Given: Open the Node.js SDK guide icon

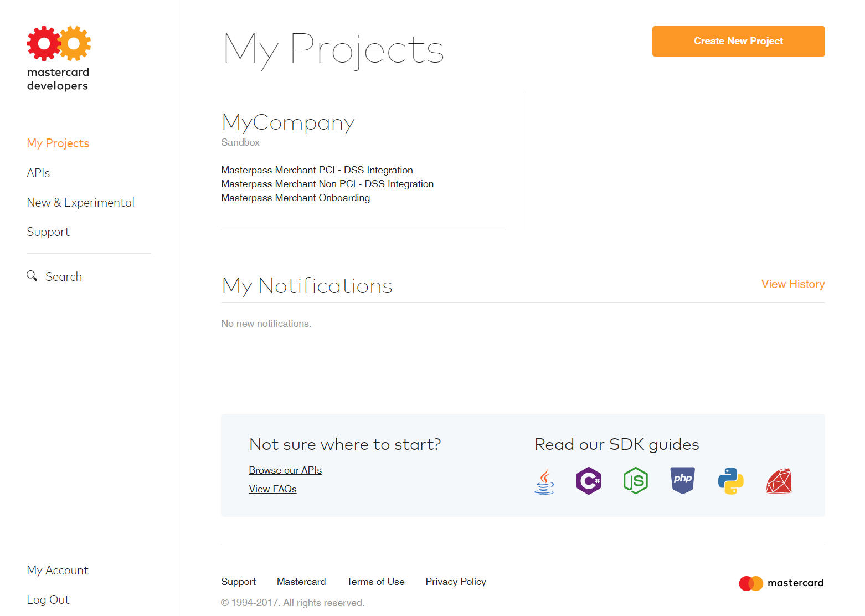Looking at the screenshot, I should click(635, 481).
